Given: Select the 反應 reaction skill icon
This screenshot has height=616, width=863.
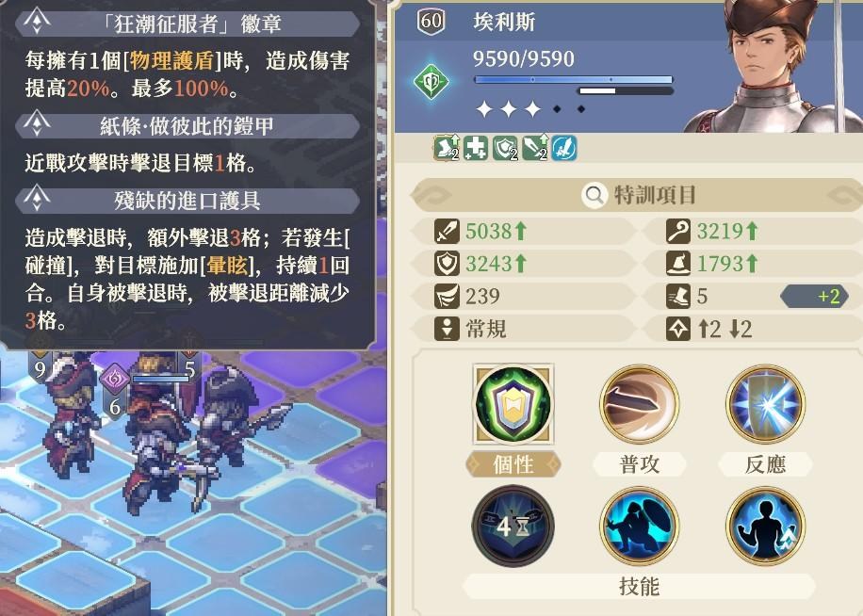Looking at the screenshot, I should (766, 404).
